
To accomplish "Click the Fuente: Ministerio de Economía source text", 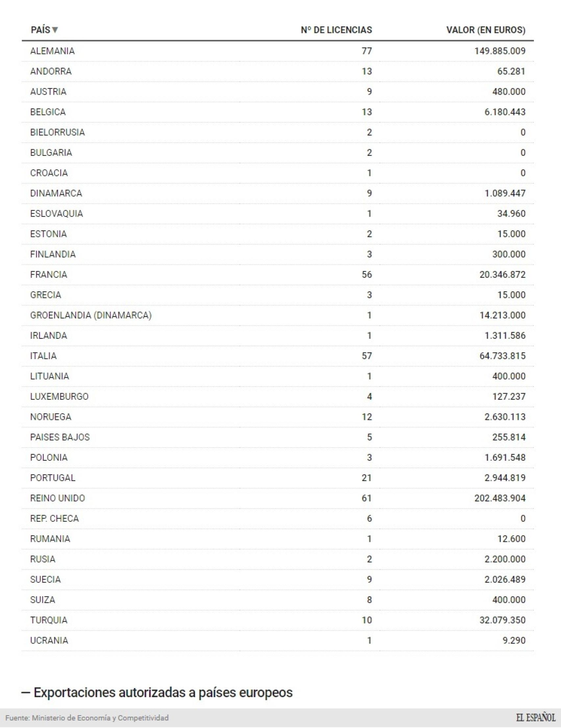I will 87,718.
